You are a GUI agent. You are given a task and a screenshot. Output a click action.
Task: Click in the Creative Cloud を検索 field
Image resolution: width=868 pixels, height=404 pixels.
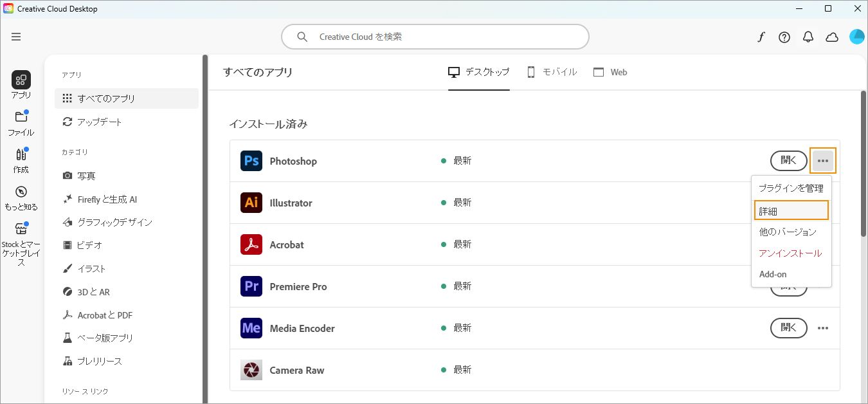[x=435, y=37]
